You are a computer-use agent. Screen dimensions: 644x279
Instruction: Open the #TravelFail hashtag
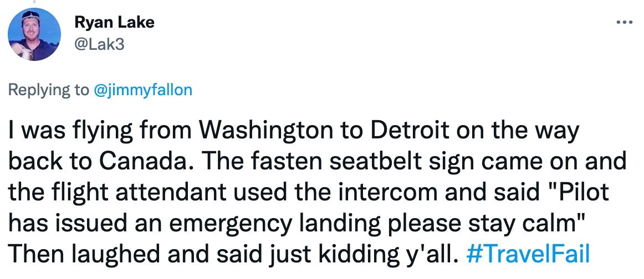[x=528, y=255]
